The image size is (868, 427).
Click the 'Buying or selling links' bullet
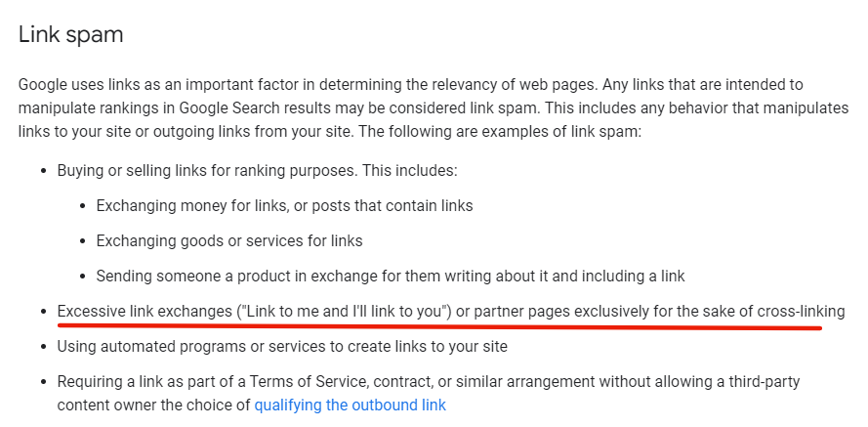click(x=258, y=170)
